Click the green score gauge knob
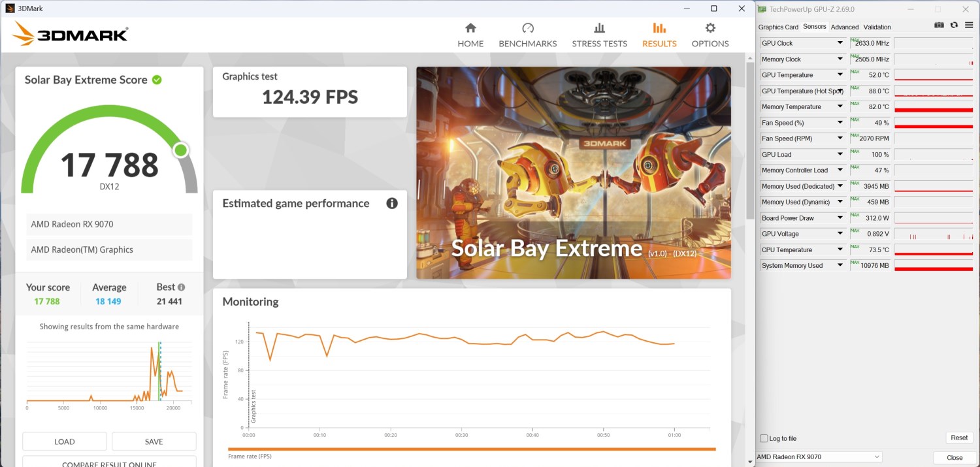The width and height of the screenshot is (980, 467). [180, 151]
